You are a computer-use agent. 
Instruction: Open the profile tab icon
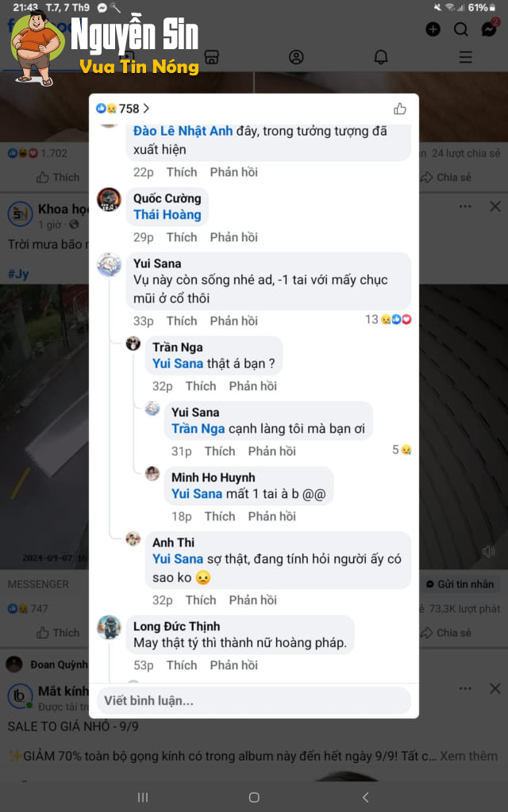[x=296, y=57]
